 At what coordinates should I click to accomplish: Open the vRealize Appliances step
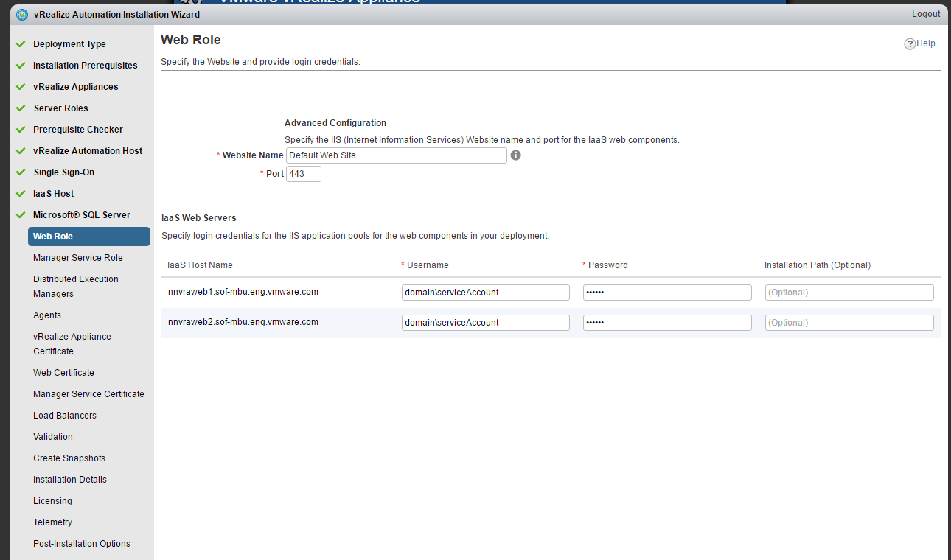point(76,87)
